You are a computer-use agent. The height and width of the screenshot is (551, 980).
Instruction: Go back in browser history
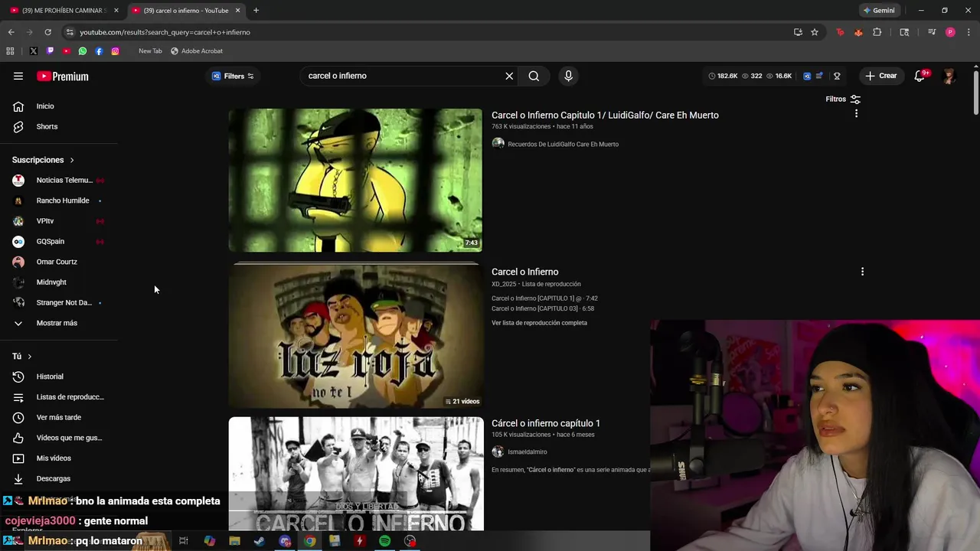(x=11, y=32)
